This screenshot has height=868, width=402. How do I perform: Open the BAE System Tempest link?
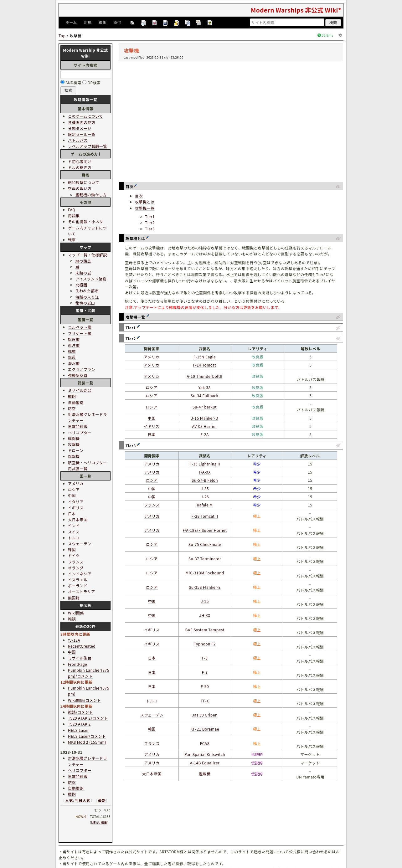(204, 630)
